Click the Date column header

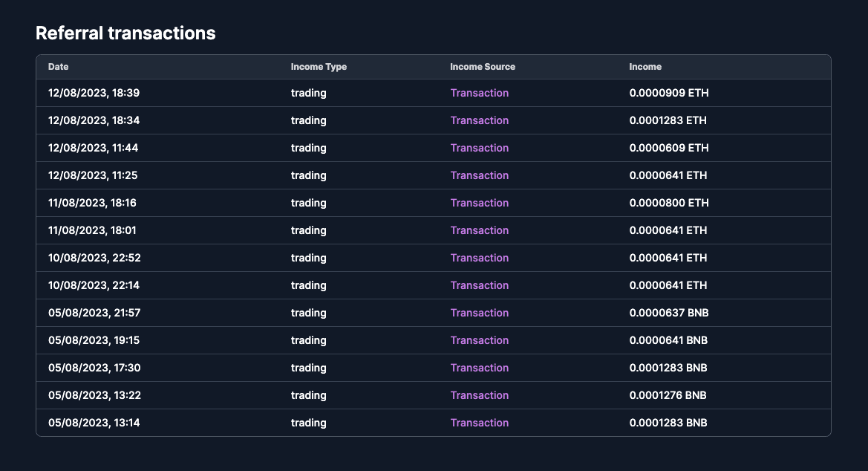(58, 67)
